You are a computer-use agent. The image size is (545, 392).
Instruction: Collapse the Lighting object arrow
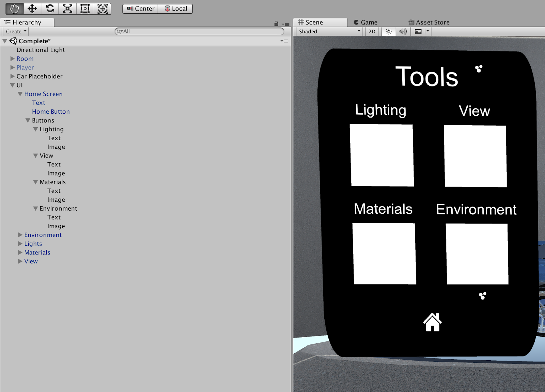click(35, 129)
